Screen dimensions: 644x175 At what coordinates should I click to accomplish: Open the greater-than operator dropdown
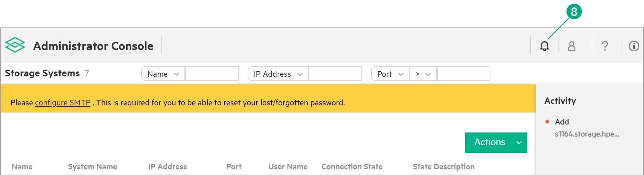[423, 74]
